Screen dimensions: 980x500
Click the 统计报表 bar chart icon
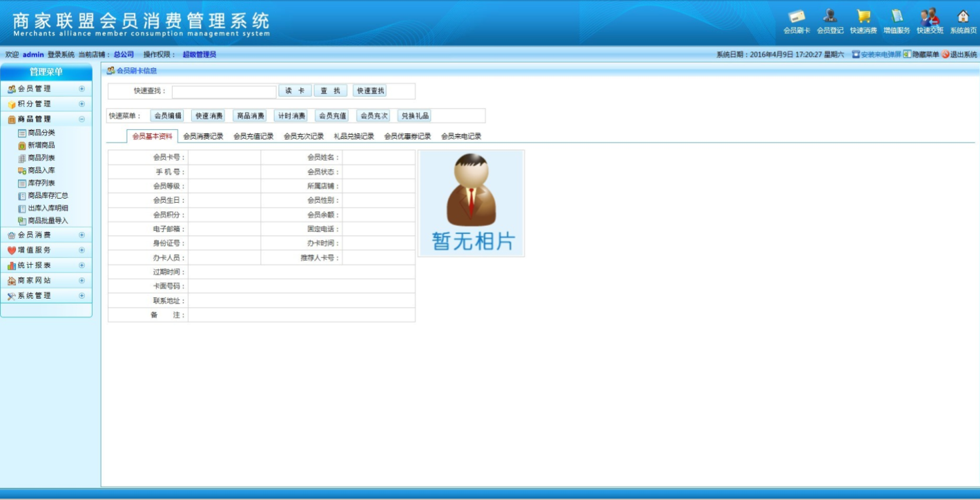pos(11,265)
